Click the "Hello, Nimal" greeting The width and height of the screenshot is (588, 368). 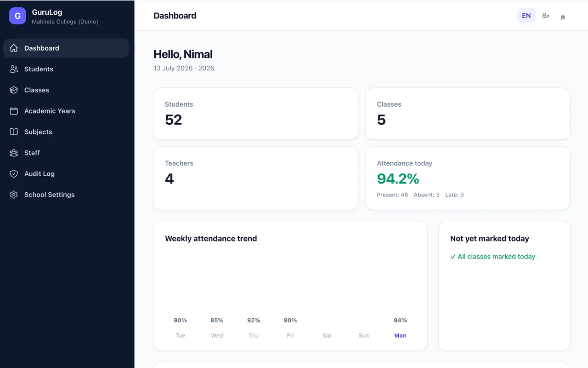[x=183, y=54]
